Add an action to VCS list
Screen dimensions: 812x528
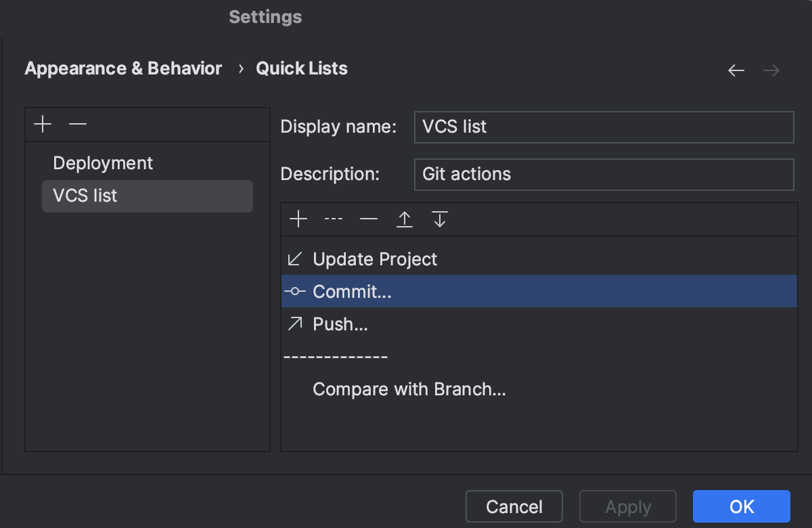[298, 219]
